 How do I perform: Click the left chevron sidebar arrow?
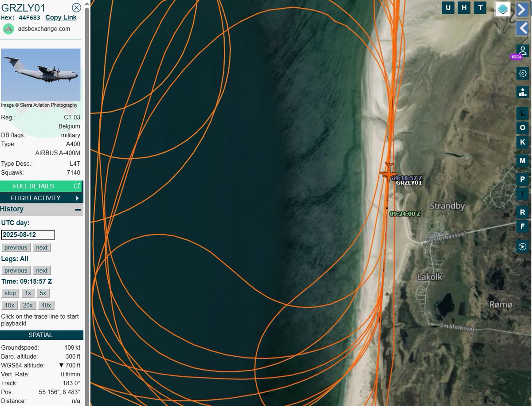[522, 28]
